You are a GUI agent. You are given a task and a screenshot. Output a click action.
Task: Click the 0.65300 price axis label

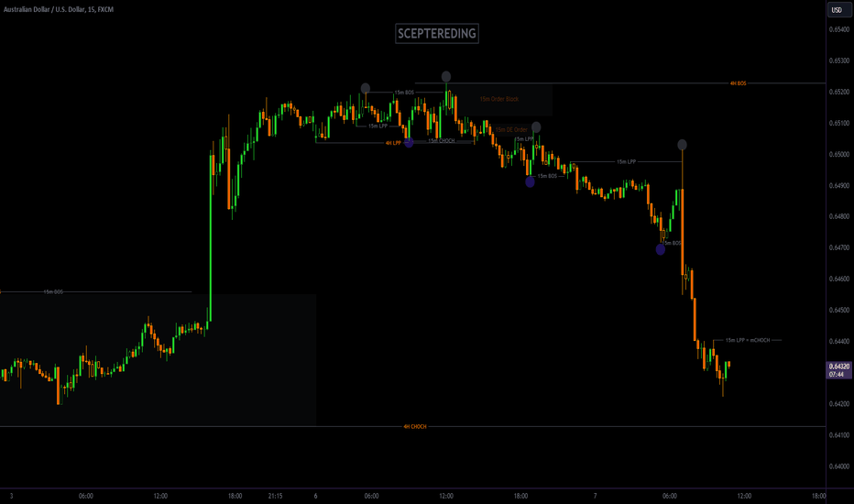coord(838,60)
